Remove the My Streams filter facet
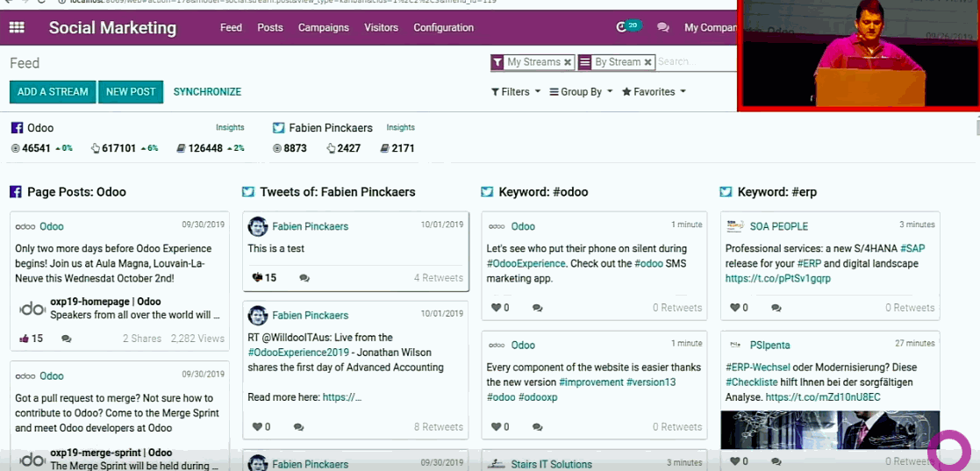This screenshot has width=980, height=471. coord(568,62)
